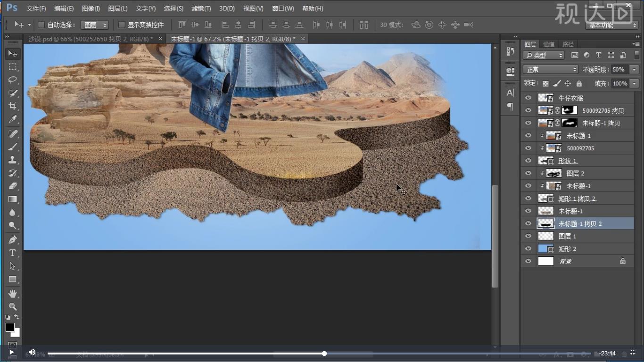This screenshot has height=362, width=644.
Task: Select the Crop tool
Action: (x=13, y=106)
